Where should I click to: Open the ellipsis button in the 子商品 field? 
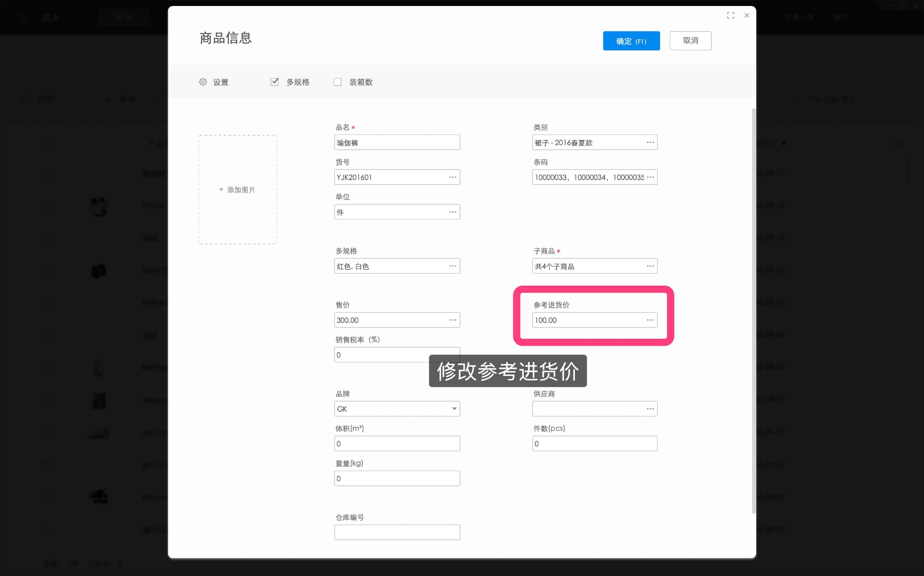(x=650, y=266)
